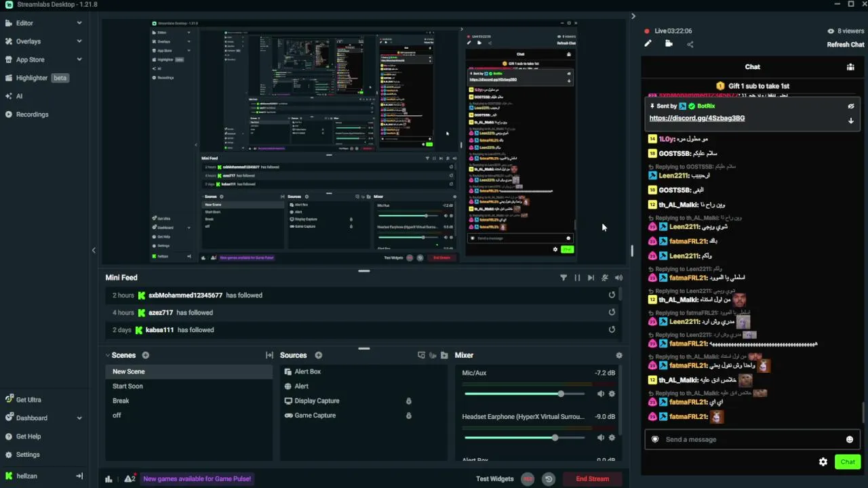Open the Mini Feed filter icon

pyautogui.click(x=564, y=278)
